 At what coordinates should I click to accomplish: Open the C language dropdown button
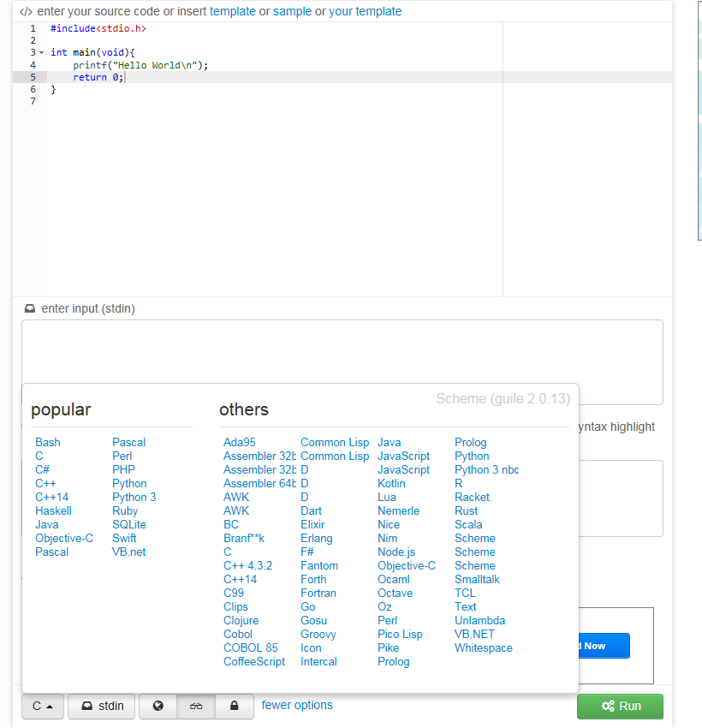(42, 707)
